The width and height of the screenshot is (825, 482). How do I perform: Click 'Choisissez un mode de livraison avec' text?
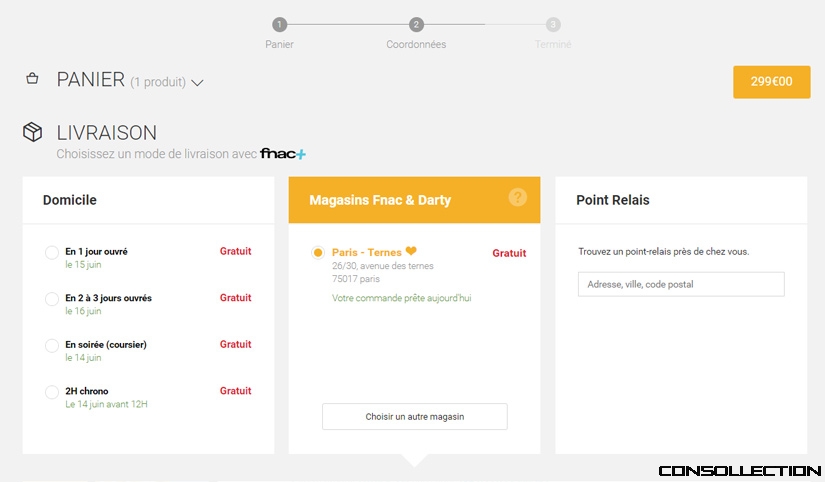point(156,154)
